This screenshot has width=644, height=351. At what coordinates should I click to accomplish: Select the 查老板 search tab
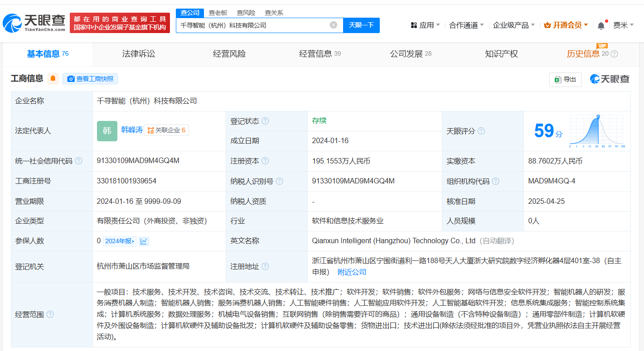click(x=218, y=13)
